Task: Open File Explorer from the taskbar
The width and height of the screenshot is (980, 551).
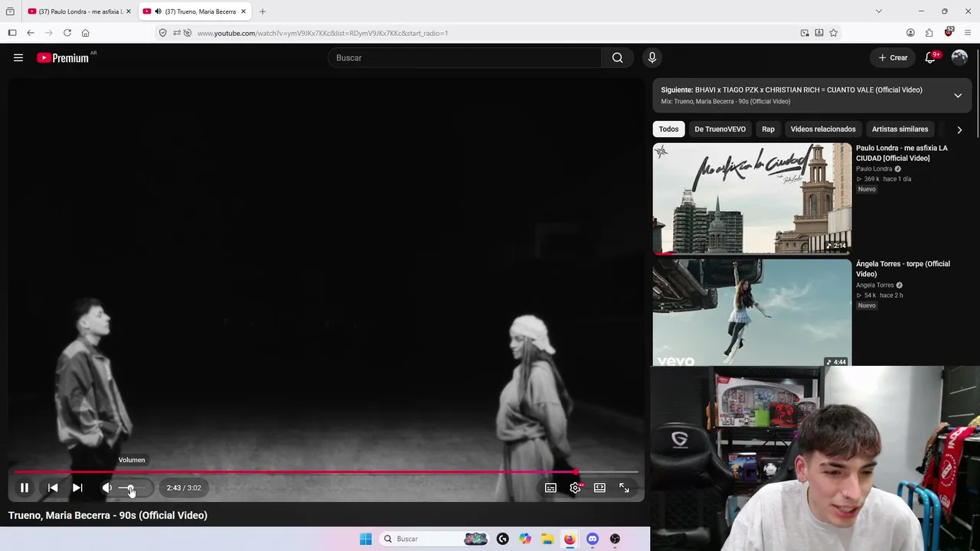Action: (547, 539)
